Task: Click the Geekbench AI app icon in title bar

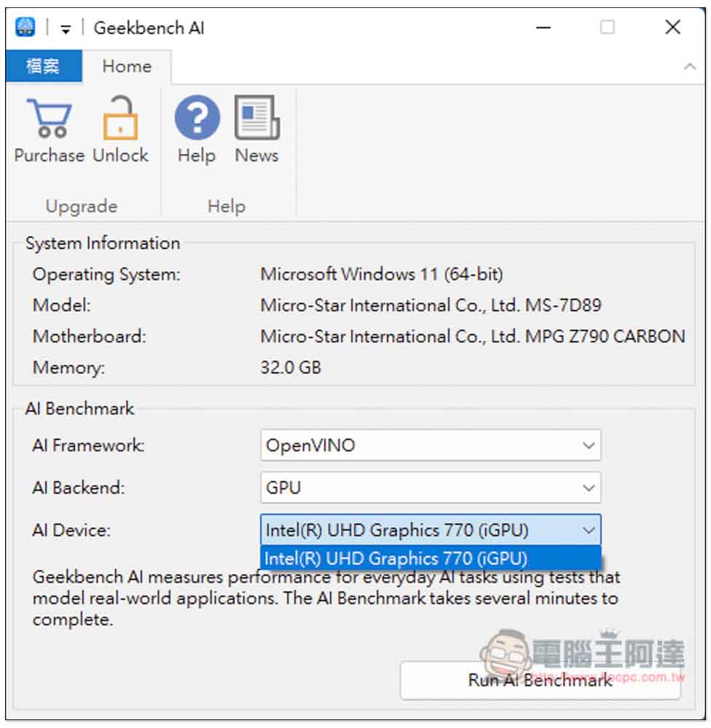Action: click(x=25, y=27)
